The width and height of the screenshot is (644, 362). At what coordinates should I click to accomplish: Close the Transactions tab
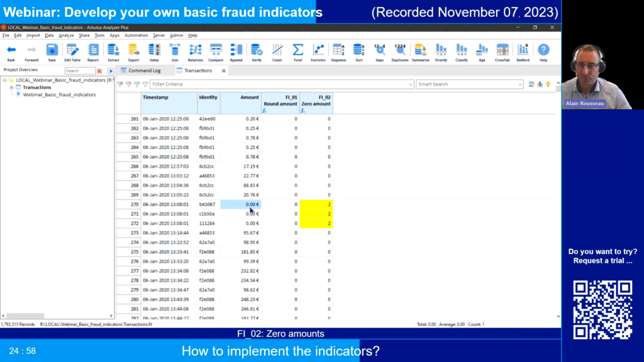click(x=224, y=70)
